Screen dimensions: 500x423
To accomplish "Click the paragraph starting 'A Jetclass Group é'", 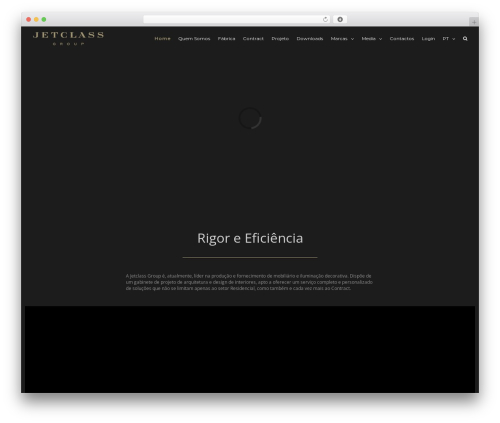I will 249,282.
